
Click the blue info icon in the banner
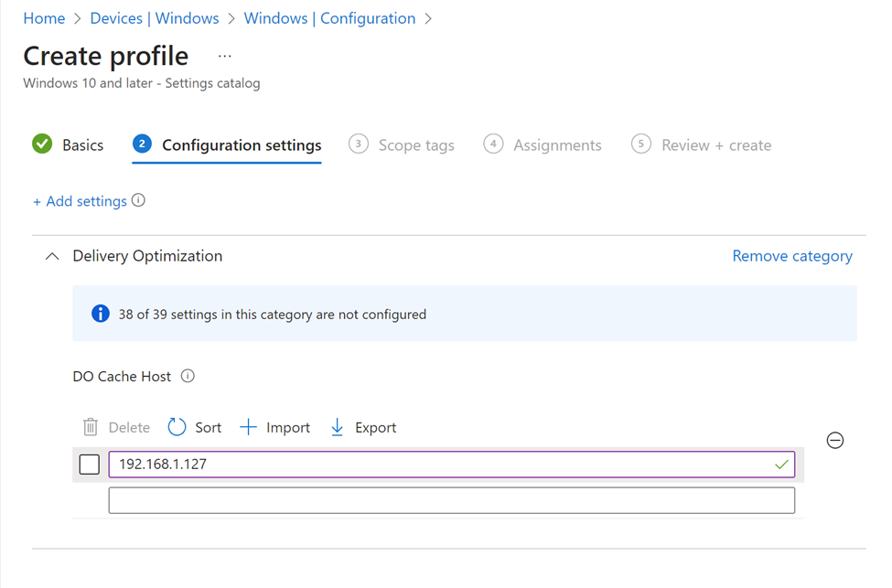click(x=101, y=313)
